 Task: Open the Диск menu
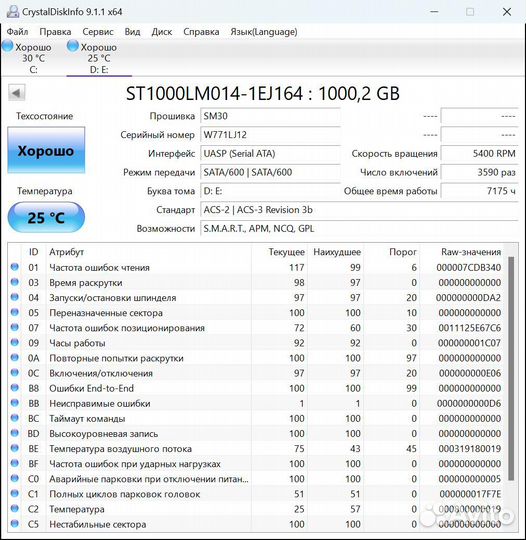click(162, 32)
